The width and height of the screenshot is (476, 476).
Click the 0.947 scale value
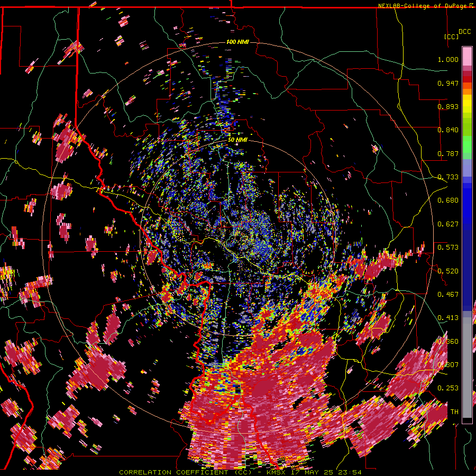(448, 83)
